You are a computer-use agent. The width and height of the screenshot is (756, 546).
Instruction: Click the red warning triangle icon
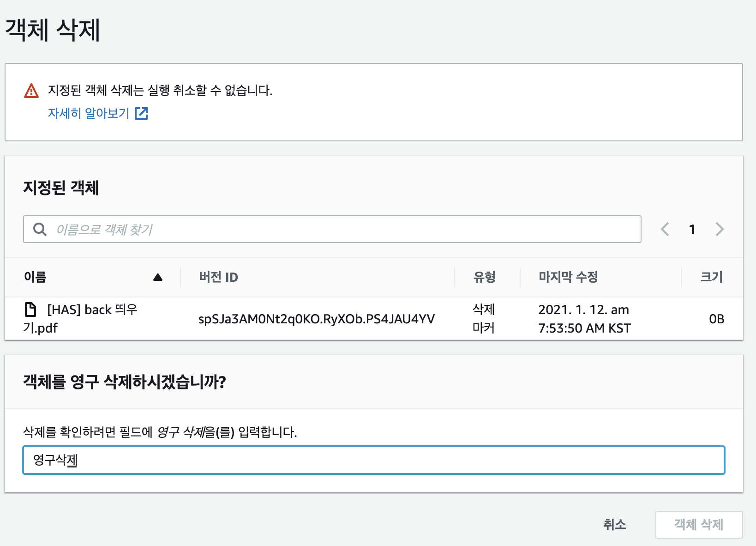(x=31, y=91)
